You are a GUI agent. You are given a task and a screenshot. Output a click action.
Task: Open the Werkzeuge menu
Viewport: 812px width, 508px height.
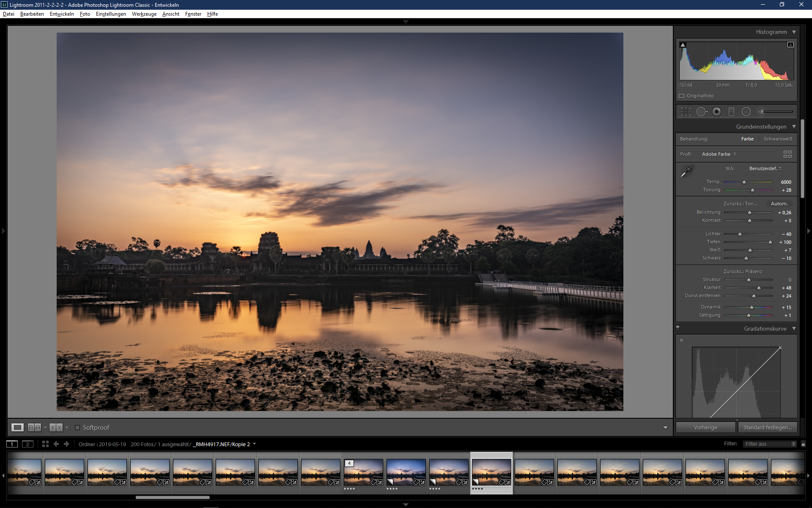144,14
